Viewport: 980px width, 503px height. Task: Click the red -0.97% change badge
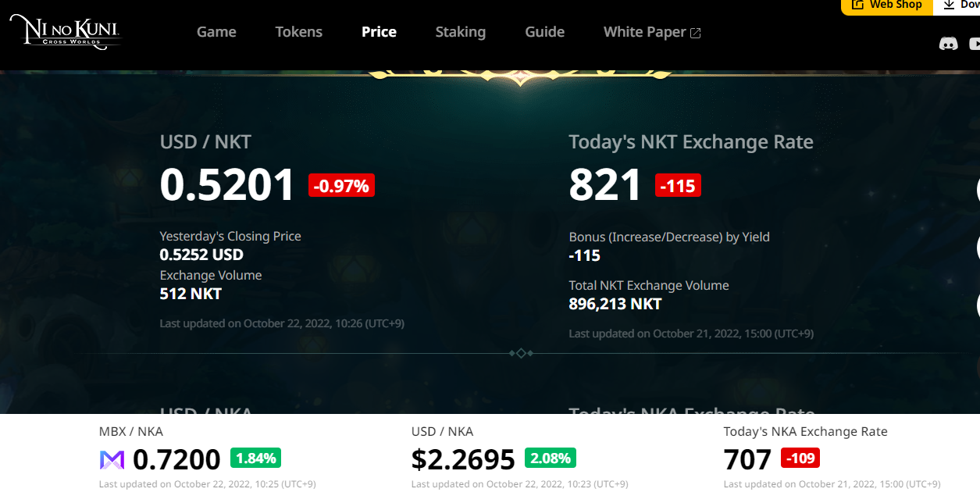342,185
